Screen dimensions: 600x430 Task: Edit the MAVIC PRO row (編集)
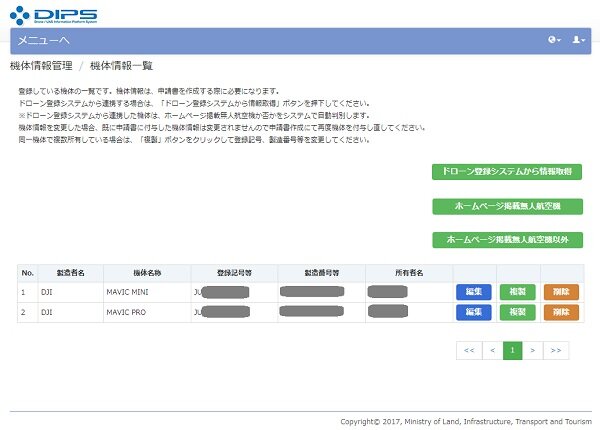click(473, 312)
